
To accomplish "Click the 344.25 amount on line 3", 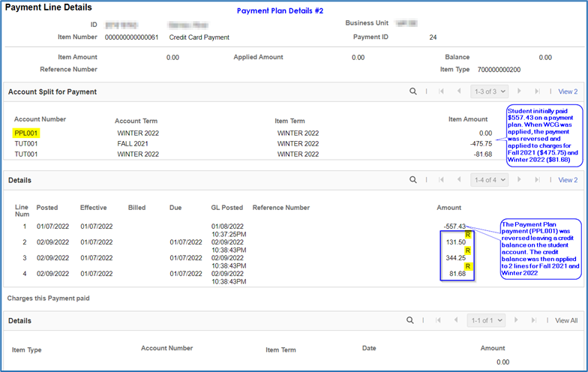I will tap(456, 258).
